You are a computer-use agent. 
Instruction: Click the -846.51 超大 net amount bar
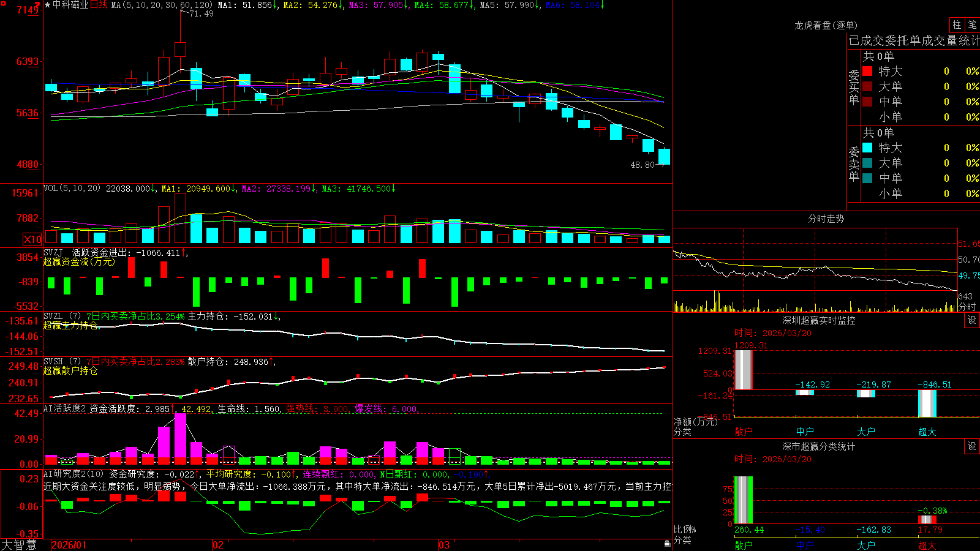pyautogui.click(x=927, y=403)
